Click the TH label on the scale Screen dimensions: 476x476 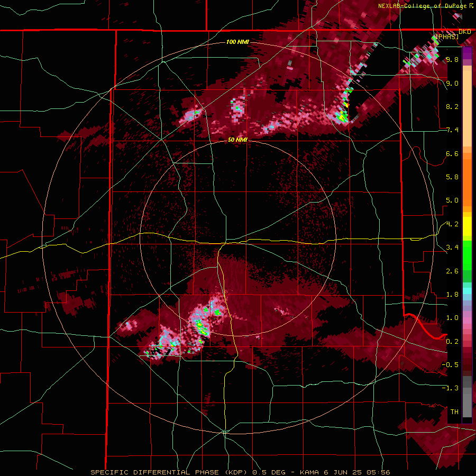point(454,412)
